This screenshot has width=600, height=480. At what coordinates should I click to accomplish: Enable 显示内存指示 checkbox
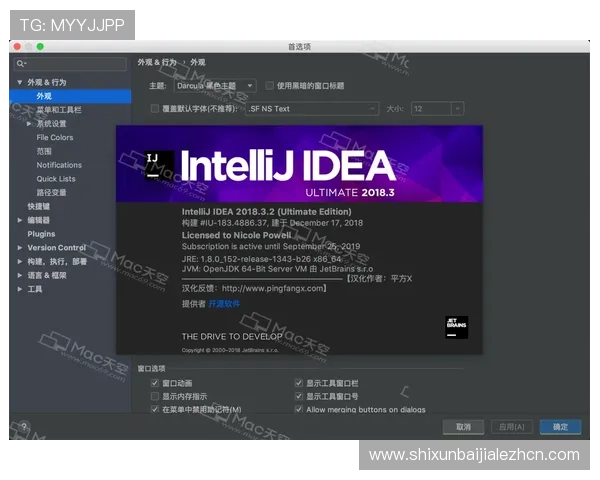click(x=155, y=396)
